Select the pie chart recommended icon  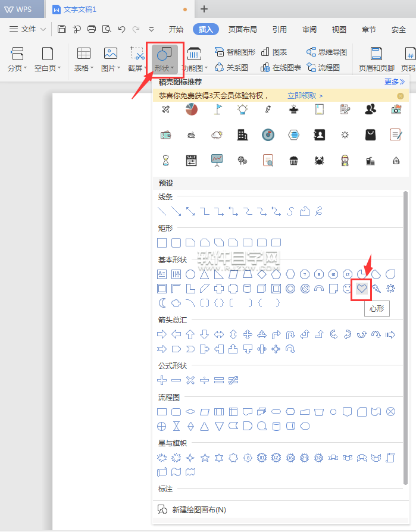(192, 109)
